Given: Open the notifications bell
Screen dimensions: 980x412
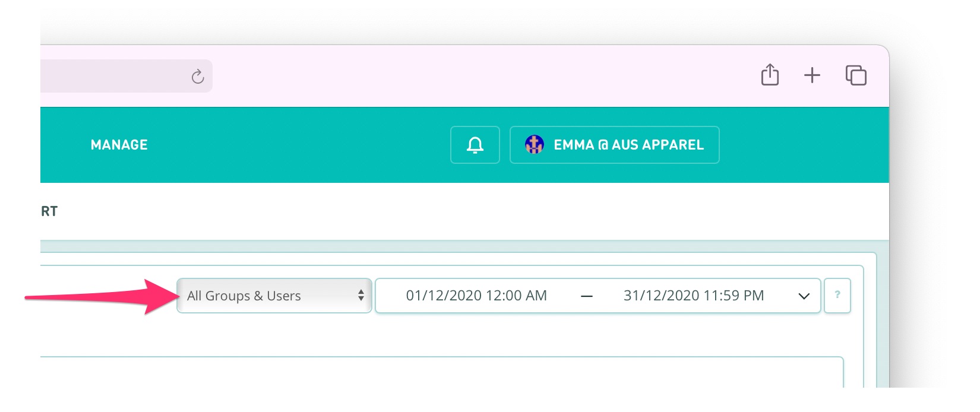Looking at the screenshot, I should (x=475, y=144).
